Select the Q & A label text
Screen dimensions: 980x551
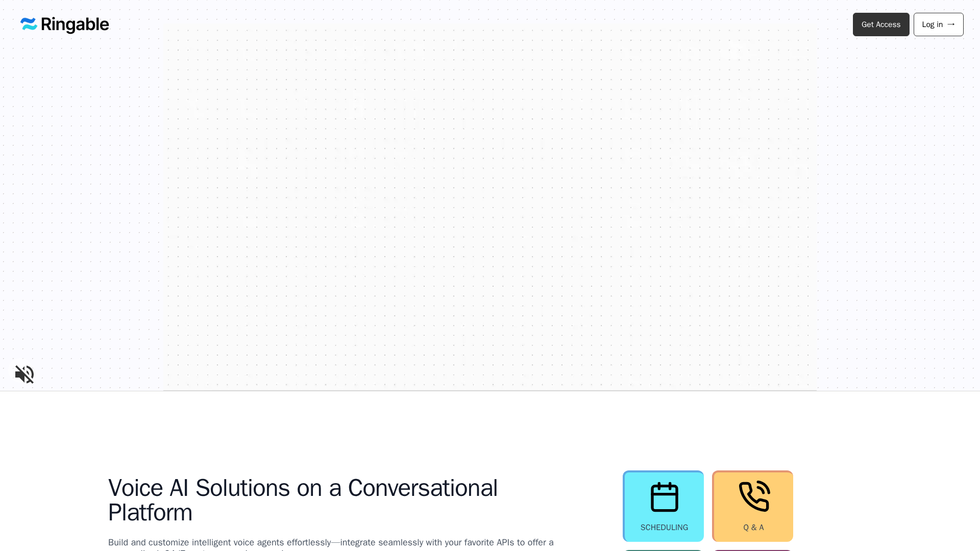753,528
